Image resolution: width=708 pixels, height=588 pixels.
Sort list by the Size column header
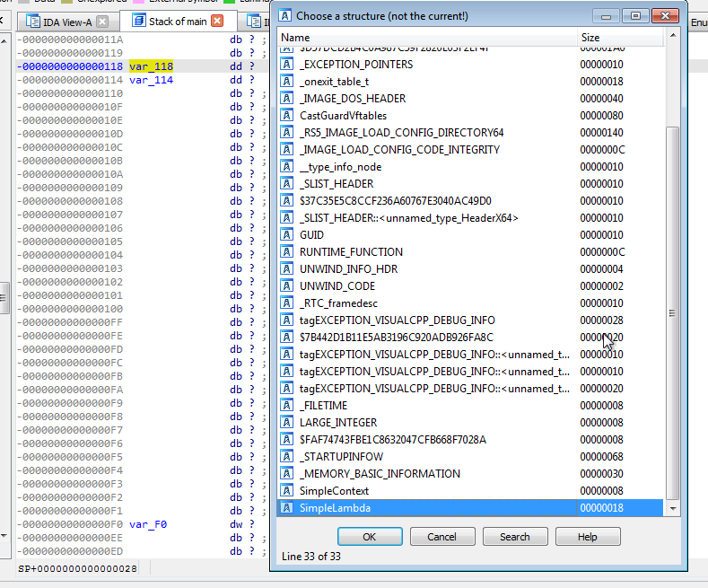coord(619,38)
